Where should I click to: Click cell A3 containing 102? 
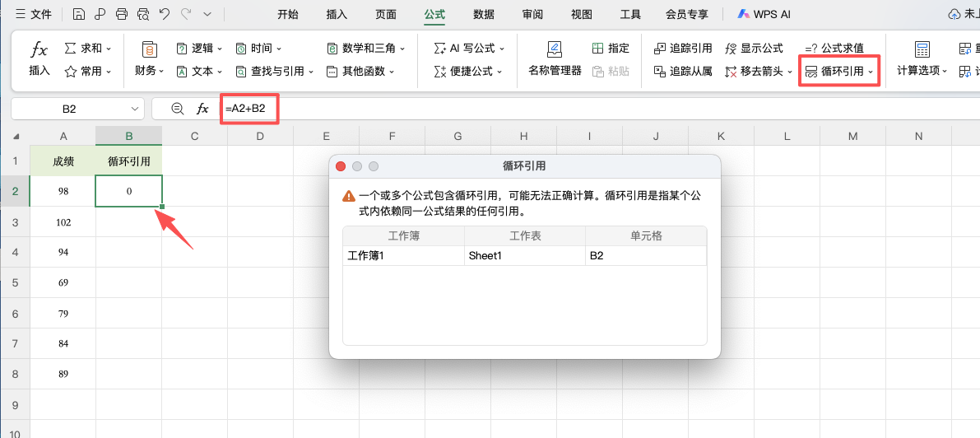(63, 222)
